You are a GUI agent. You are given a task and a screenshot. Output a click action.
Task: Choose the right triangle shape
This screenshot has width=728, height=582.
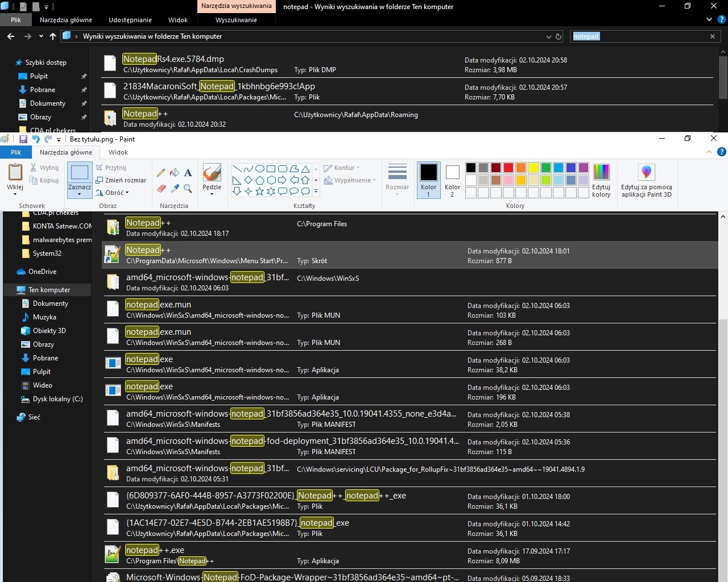[237, 180]
